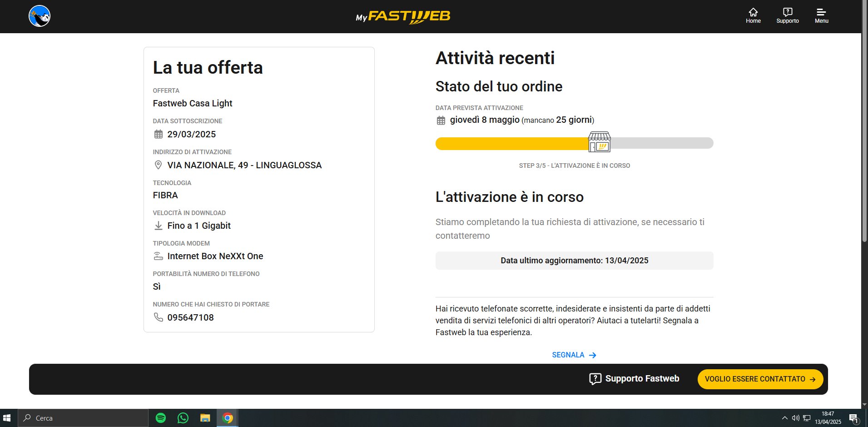Click the Chrome taskbar icon
868x427 pixels.
point(228,418)
